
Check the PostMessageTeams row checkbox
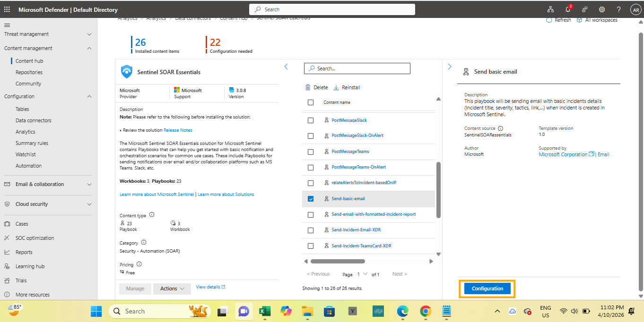point(311,152)
